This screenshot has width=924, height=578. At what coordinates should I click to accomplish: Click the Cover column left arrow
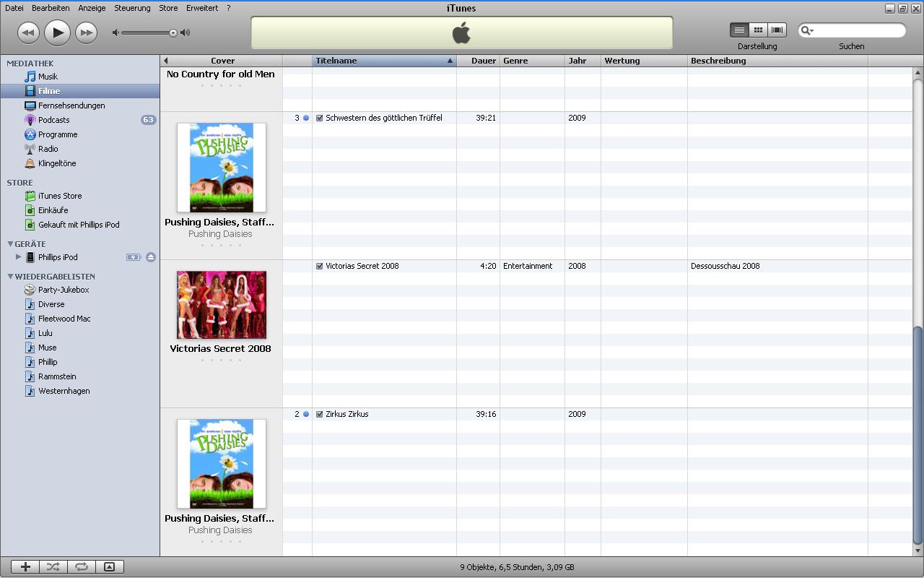[x=166, y=61]
